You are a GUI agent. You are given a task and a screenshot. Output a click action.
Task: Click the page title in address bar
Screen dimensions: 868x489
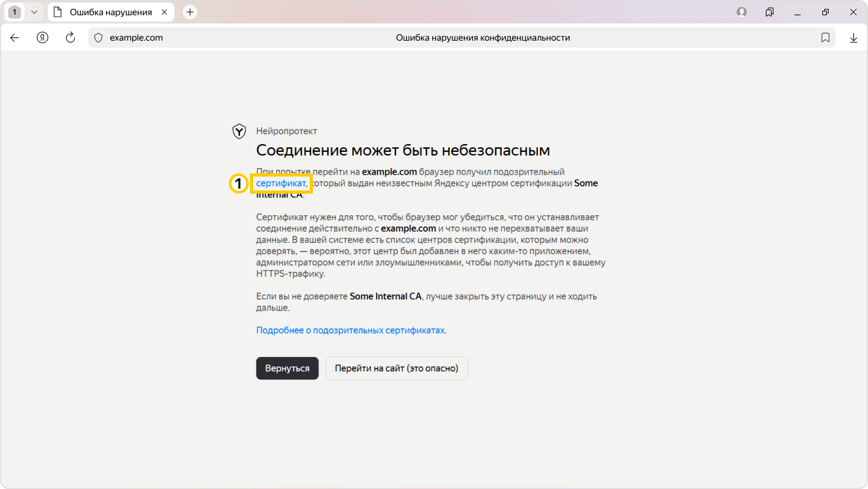pyautogui.click(x=483, y=37)
